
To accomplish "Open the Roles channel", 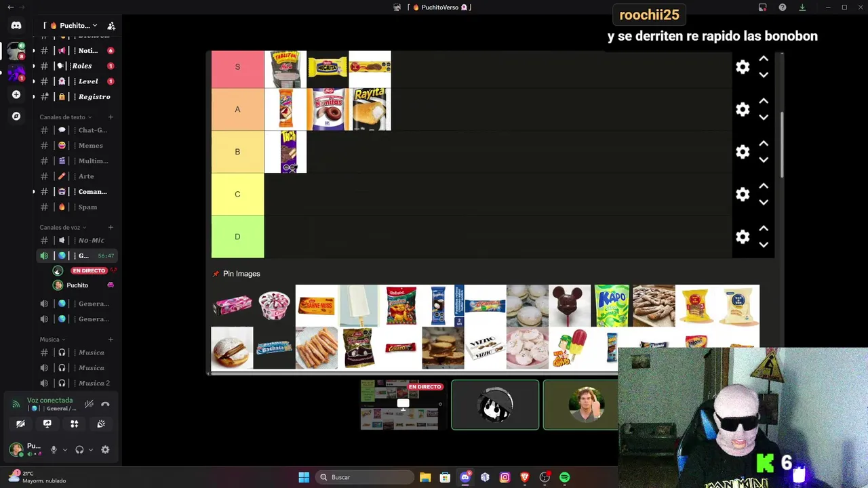I will (76, 66).
